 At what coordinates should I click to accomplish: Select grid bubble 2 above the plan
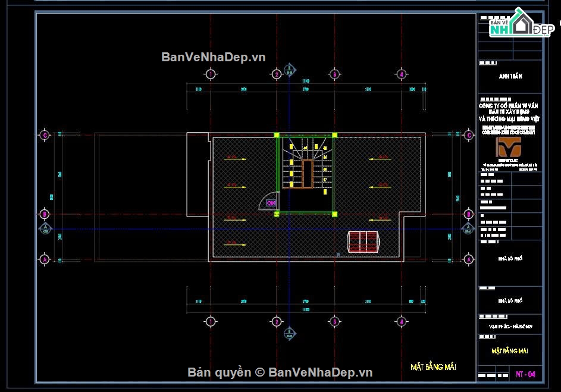pos(277,74)
